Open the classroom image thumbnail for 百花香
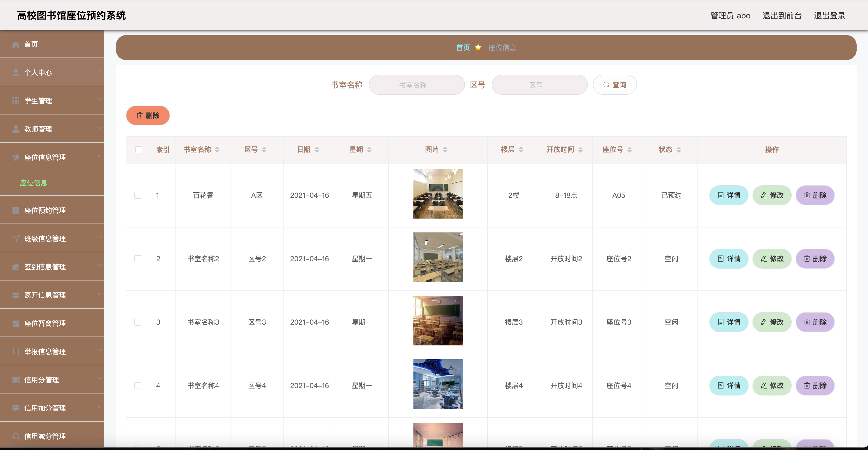The height and width of the screenshot is (450, 868). coord(438,194)
